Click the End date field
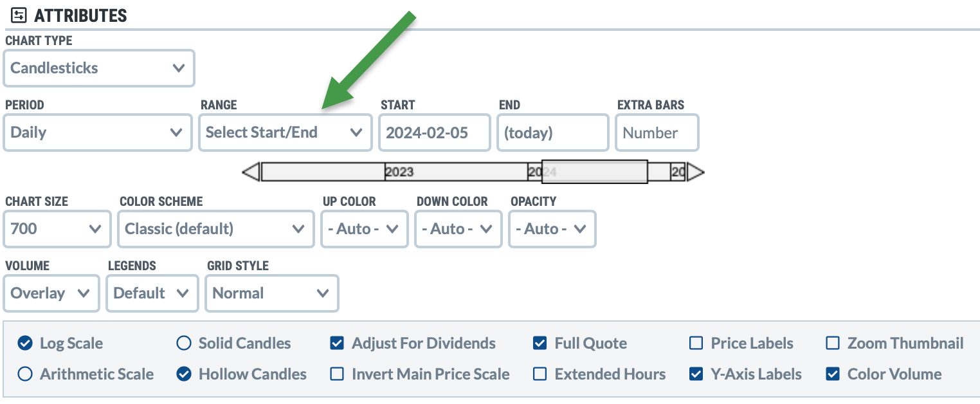Viewport: 980px width, 404px height. tap(552, 133)
